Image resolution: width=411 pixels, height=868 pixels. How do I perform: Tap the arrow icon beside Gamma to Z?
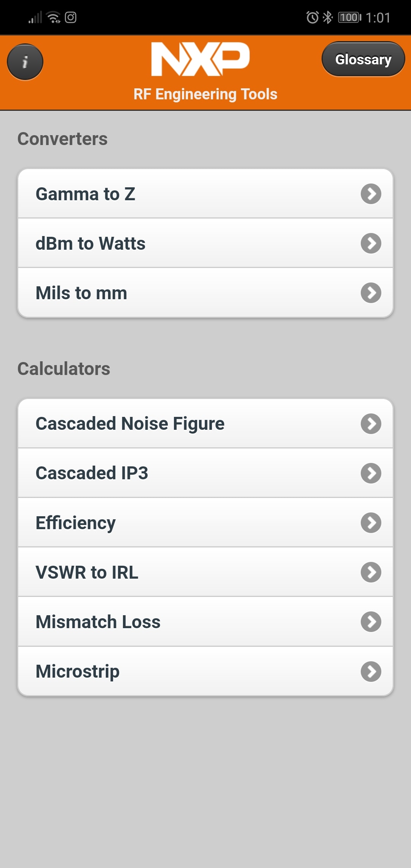pyautogui.click(x=371, y=194)
